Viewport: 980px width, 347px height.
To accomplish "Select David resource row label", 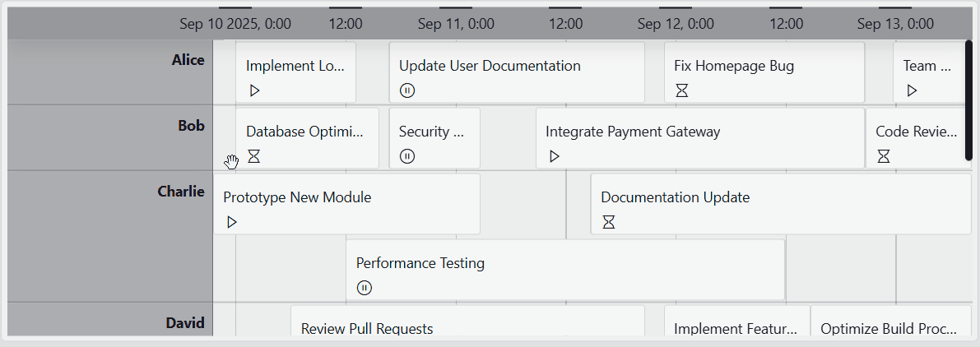I will (185, 322).
